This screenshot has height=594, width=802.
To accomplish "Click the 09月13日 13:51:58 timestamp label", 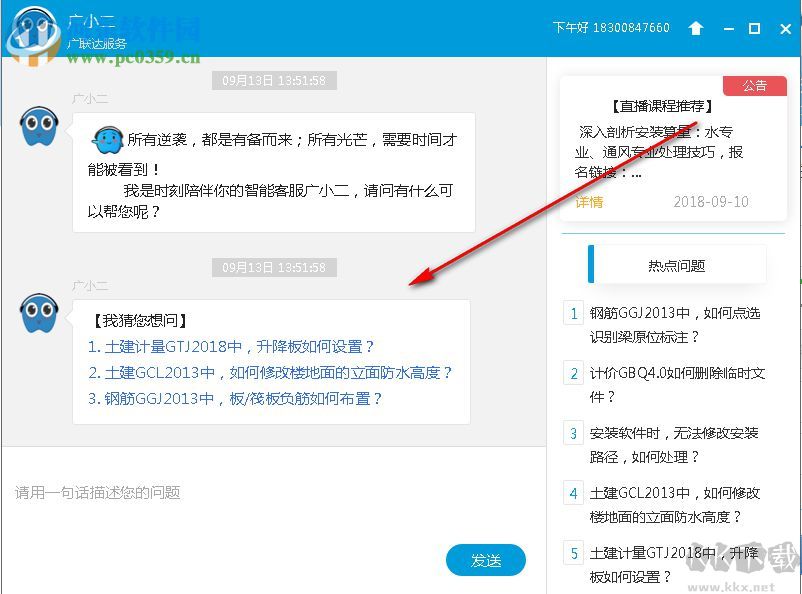I will [x=274, y=81].
